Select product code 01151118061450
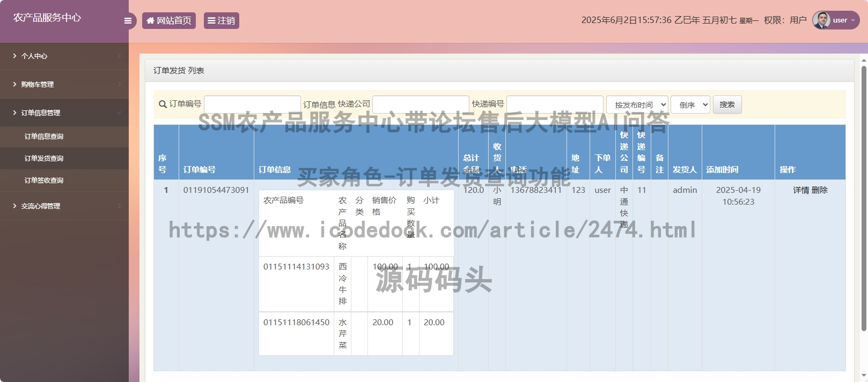Viewport: 868px width, 382px height. point(296,323)
